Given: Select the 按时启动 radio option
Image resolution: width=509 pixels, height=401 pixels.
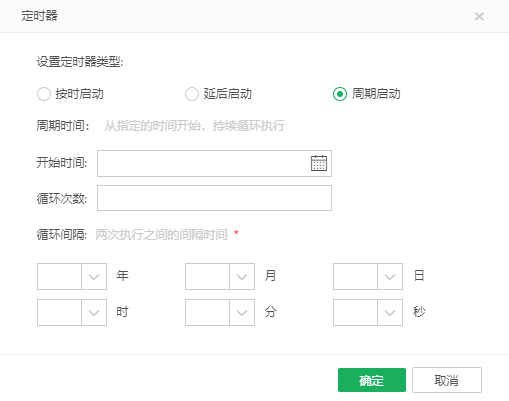Looking at the screenshot, I should click(44, 94).
